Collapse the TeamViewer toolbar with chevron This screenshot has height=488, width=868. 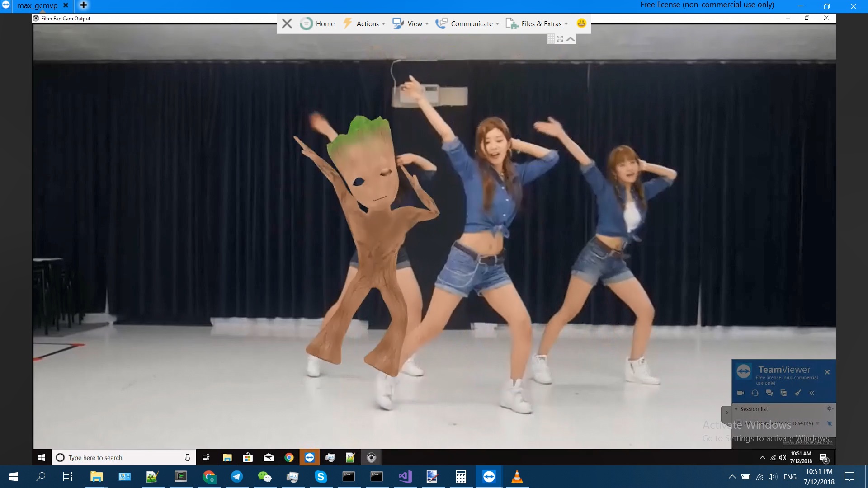(571, 39)
